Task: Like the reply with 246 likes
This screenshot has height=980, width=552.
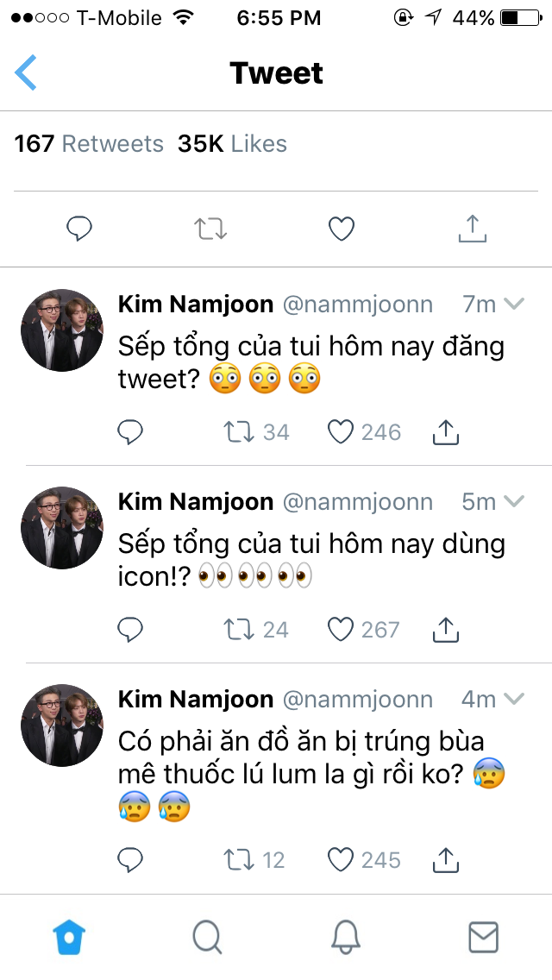Action: click(342, 431)
